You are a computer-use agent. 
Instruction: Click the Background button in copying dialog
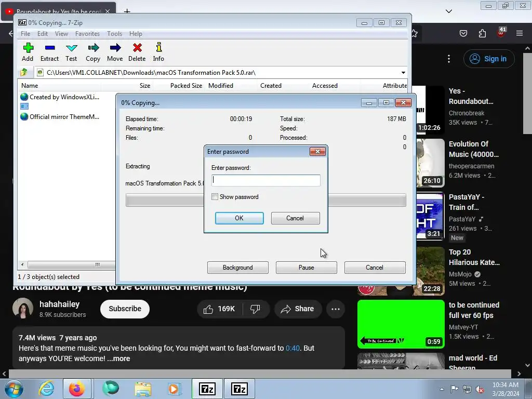click(238, 268)
